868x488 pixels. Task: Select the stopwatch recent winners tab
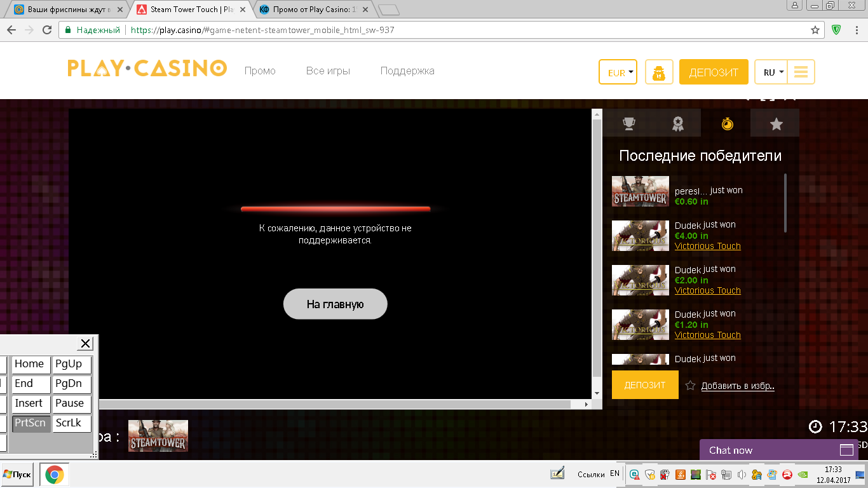click(727, 123)
